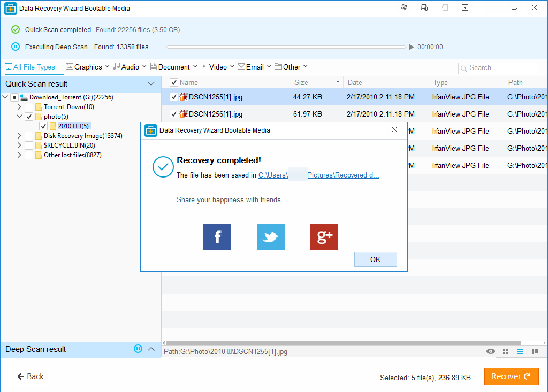The width and height of the screenshot is (548, 392).
Task: Click first title bar settings icon
Action: pos(404,7)
